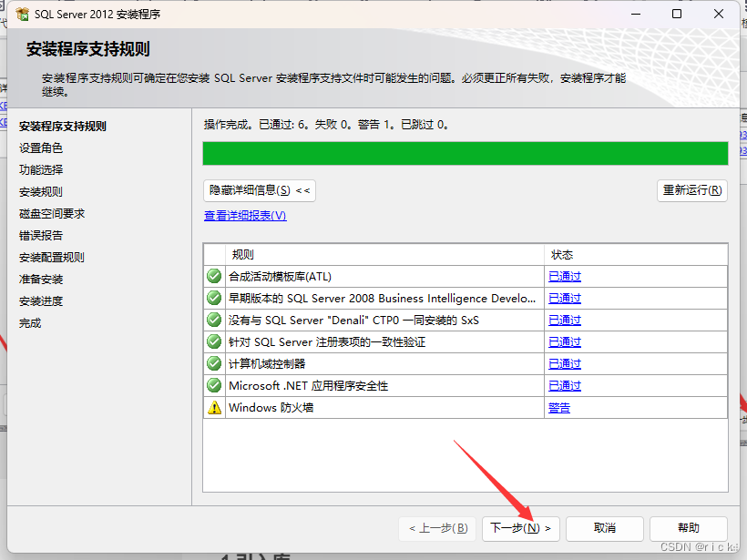This screenshot has width=747, height=560.
Task: Open the 警告 link for Windows 防火墙
Action: (x=558, y=407)
